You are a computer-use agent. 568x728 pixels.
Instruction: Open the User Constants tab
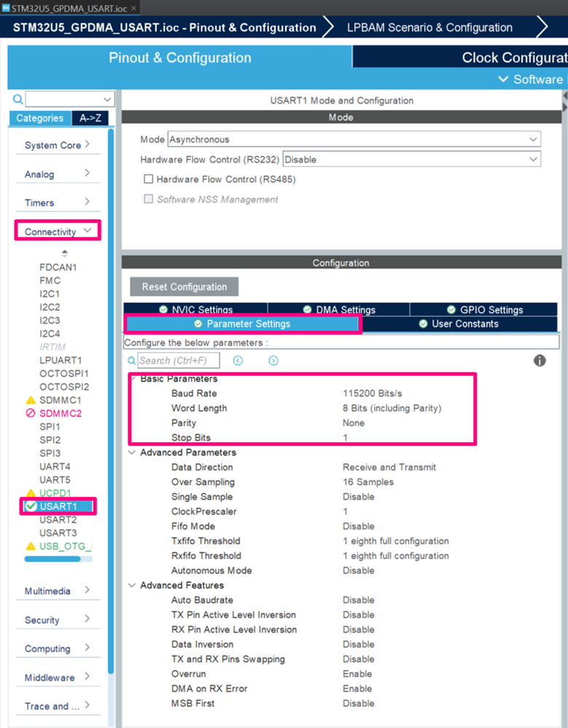click(x=459, y=324)
